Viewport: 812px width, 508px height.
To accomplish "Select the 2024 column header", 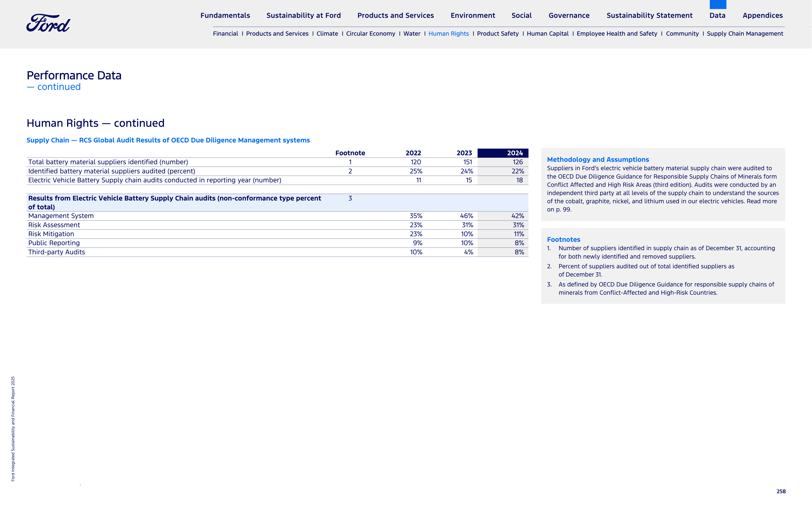I will click(503, 153).
